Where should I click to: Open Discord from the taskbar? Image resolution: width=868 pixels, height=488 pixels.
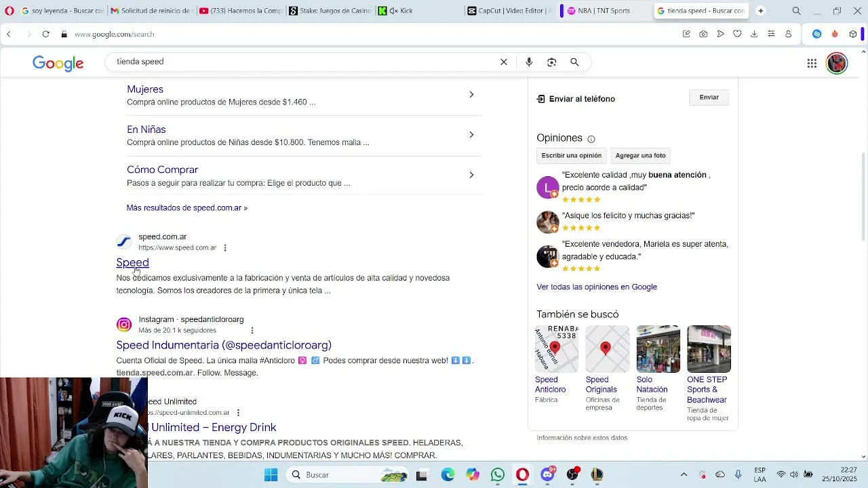(x=548, y=474)
